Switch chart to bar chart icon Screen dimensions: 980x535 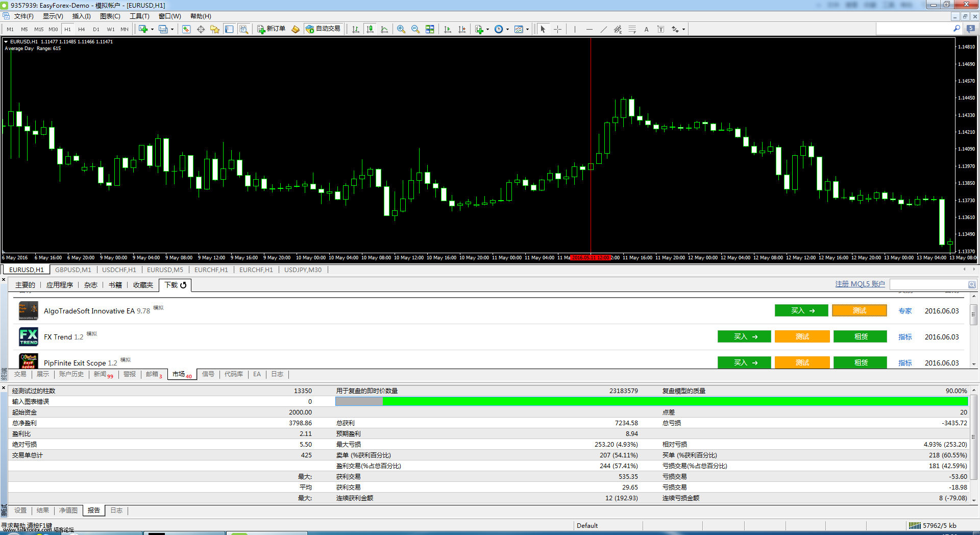[x=356, y=29]
